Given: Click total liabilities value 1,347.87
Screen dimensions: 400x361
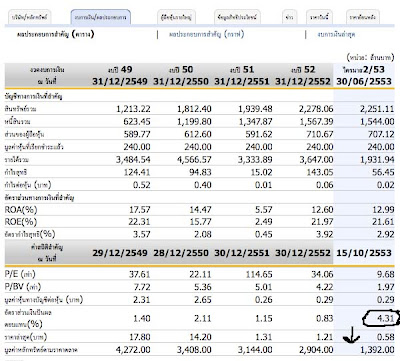Looking at the screenshot, I should tap(255, 122).
